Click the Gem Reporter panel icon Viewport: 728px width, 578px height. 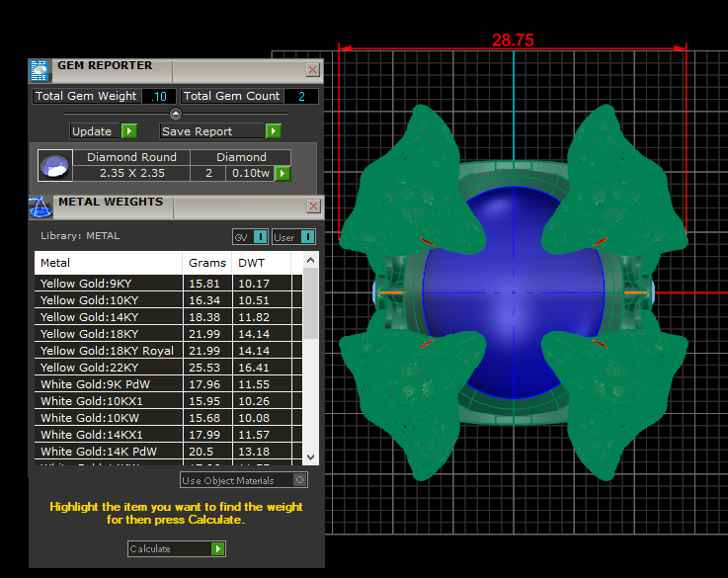pyautogui.click(x=40, y=70)
